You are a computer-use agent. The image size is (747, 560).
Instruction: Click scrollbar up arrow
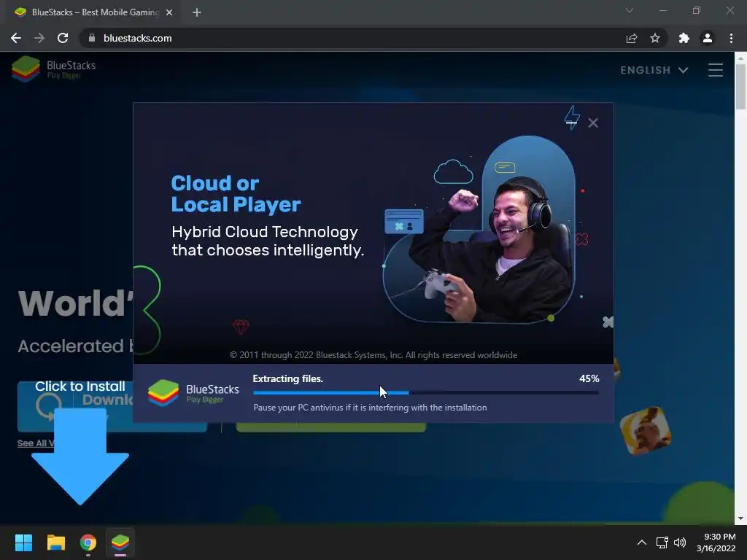pyautogui.click(x=740, y=58)
